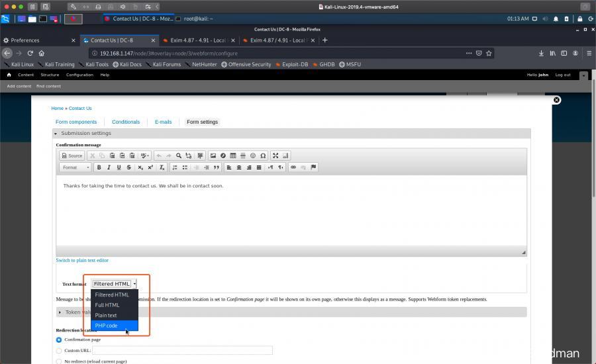Viewport: 596px width, 364px height.
Task: Insert a table in the editor
Action: (x=233, y=156)
